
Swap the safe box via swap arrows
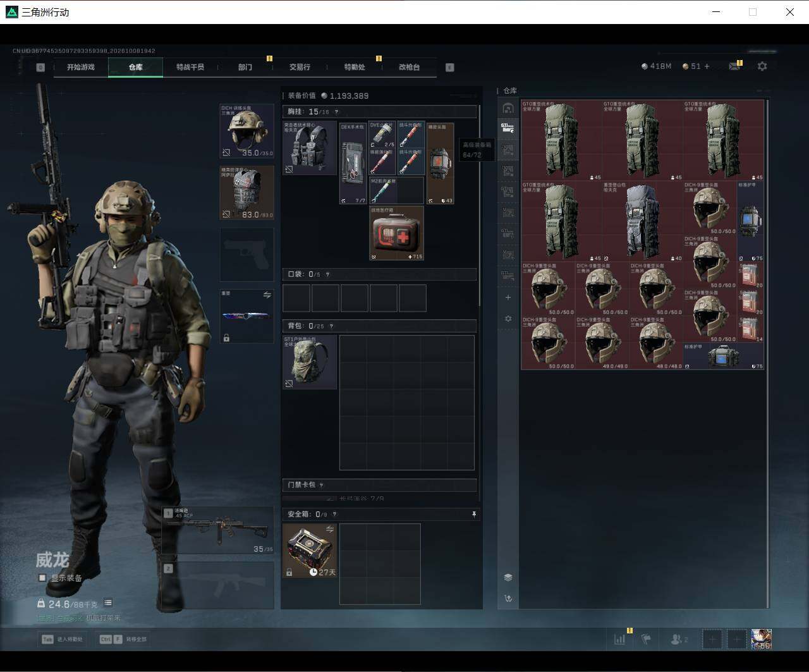pyautogui.click(x=329, y=529)
